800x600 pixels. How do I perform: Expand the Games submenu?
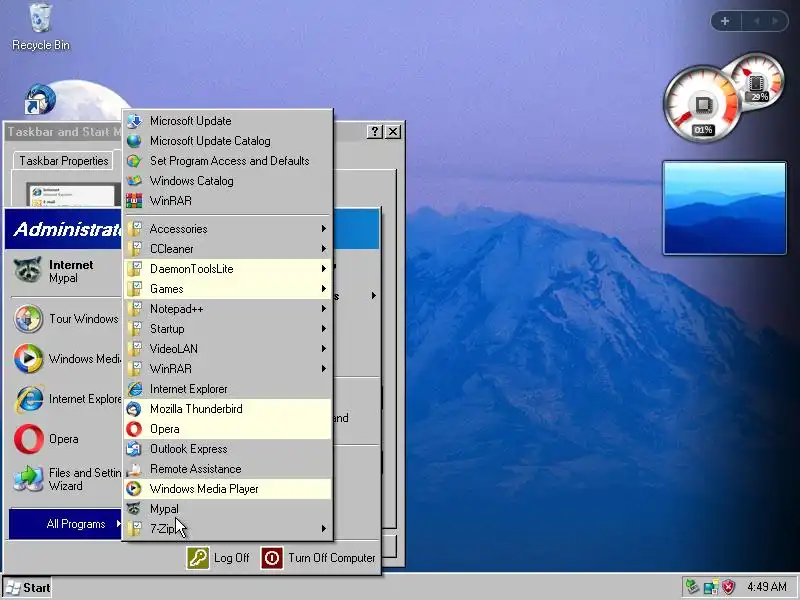[227, 289]
